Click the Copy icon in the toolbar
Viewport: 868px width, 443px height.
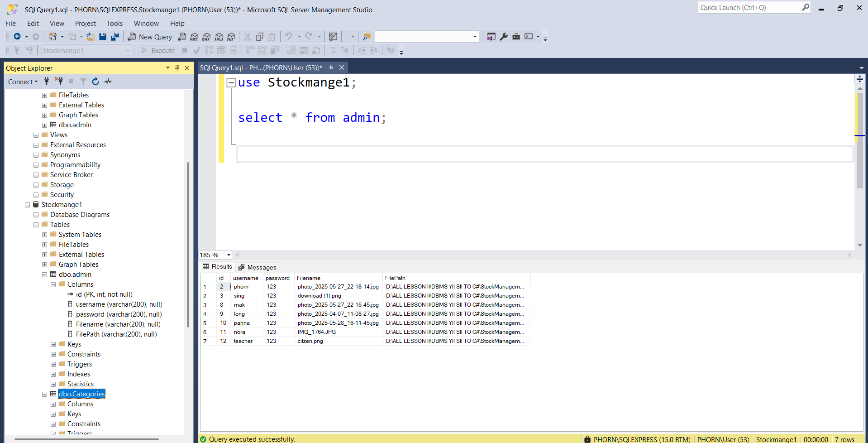(x=260, y=37)
